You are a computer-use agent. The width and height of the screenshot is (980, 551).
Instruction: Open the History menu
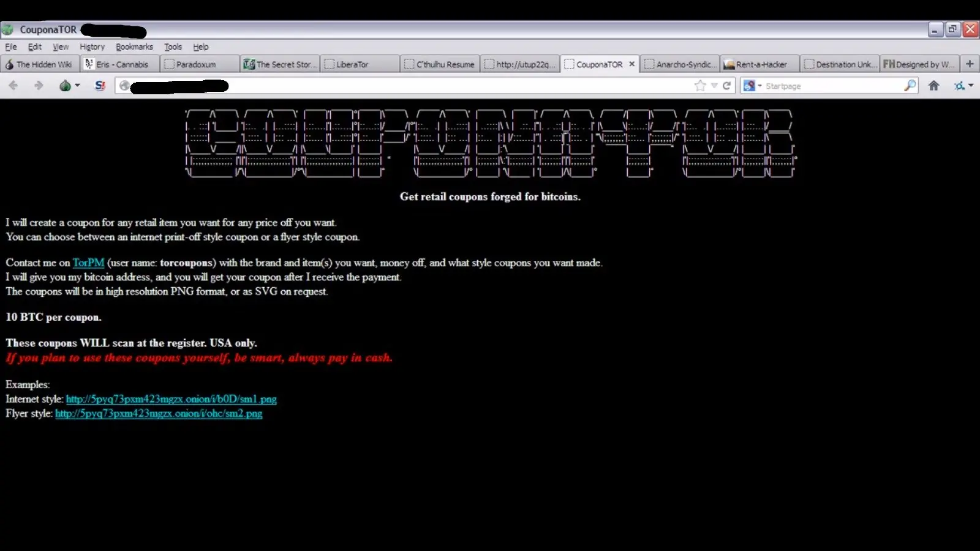pyautogui.click(x=92, y=47)
